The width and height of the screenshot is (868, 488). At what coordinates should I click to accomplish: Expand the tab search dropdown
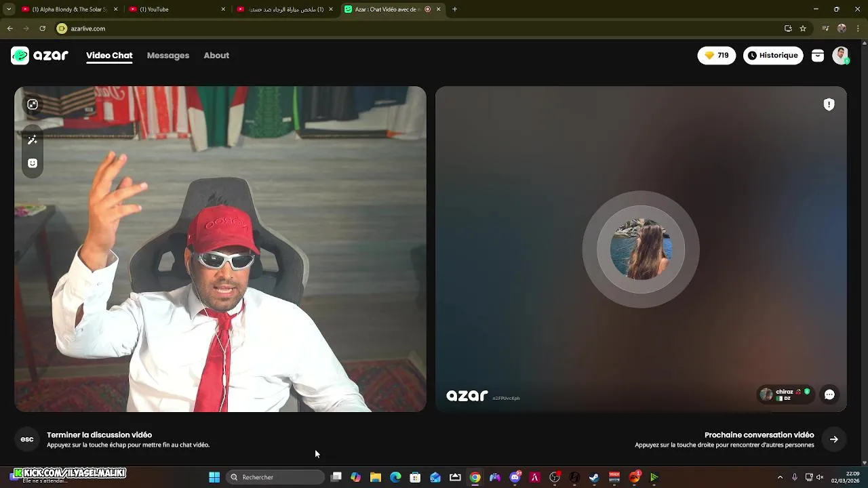coord(9,9)
